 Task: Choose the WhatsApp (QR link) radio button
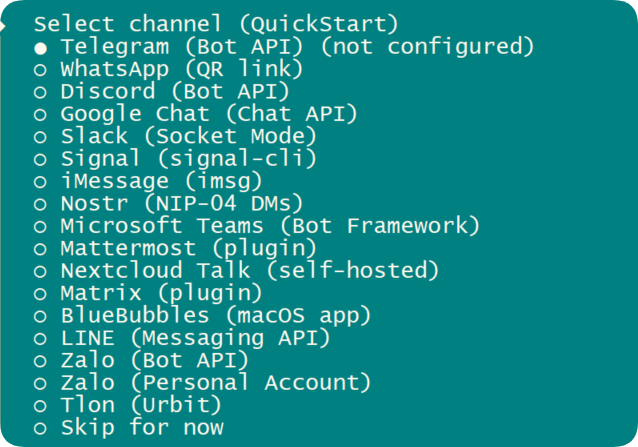(x=41, y=70)
